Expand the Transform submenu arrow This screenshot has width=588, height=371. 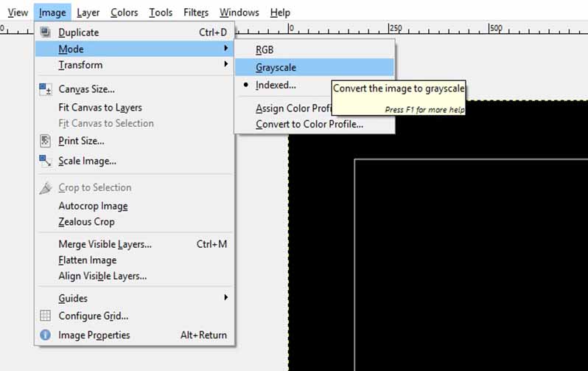pyautogui.click(x=225, y=64)
